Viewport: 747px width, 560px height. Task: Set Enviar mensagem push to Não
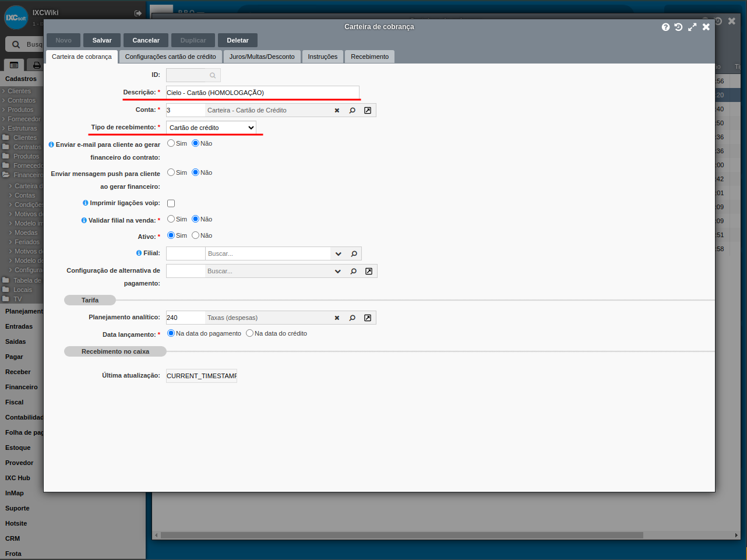click(195, 172)
